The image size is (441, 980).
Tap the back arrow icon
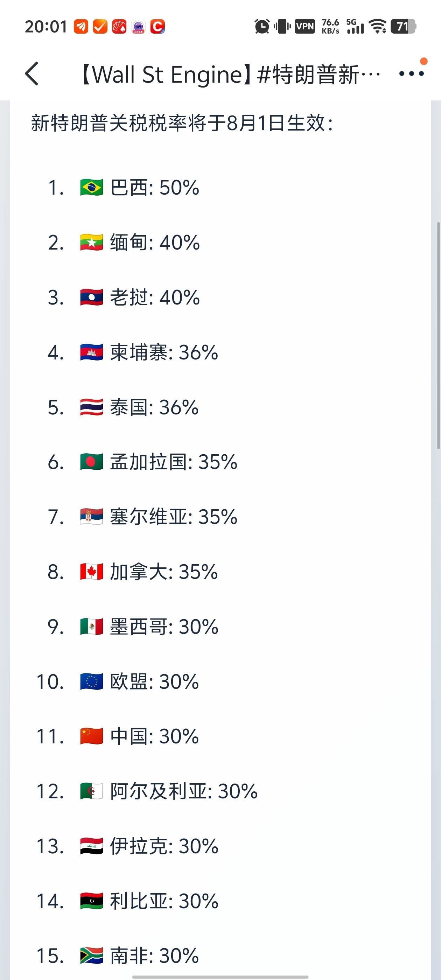point(32,74)
